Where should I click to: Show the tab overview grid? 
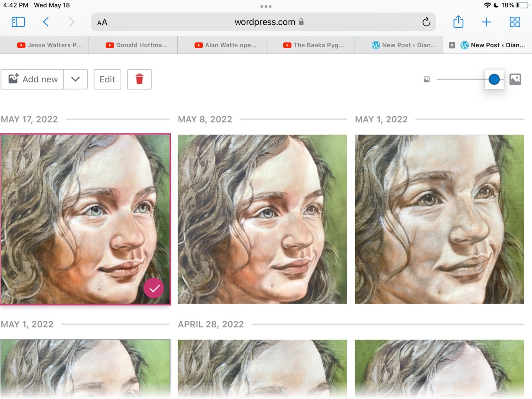(x=515, y=22)
